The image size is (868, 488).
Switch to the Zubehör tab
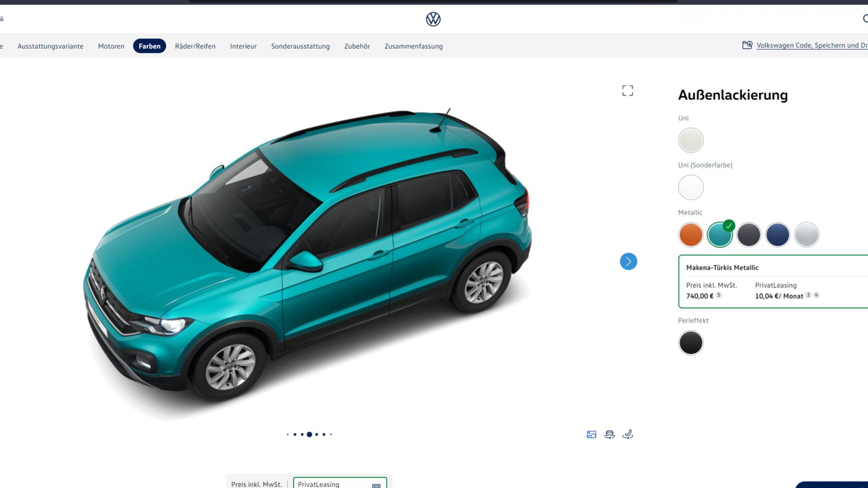click(357, 46)
